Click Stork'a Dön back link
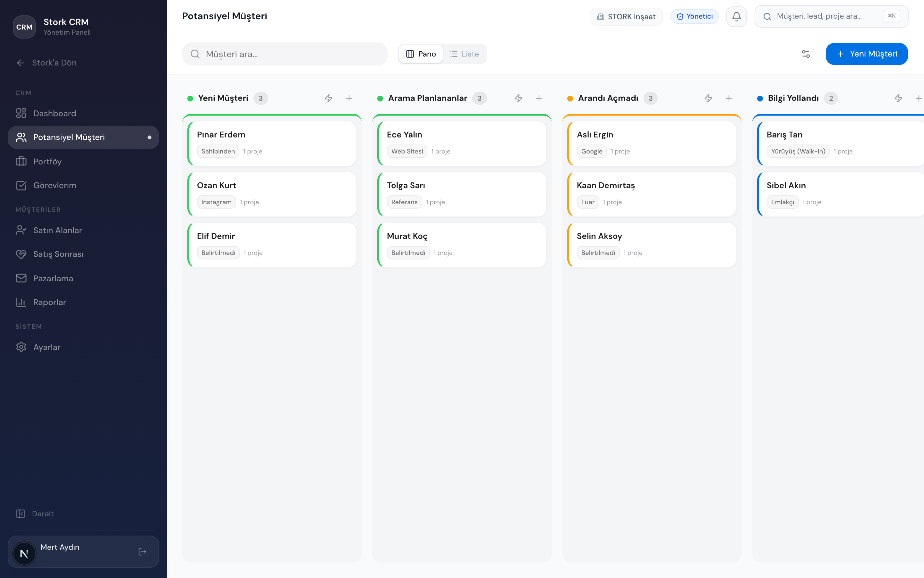This screenshot has height=578, width=924. click(83, 63)
